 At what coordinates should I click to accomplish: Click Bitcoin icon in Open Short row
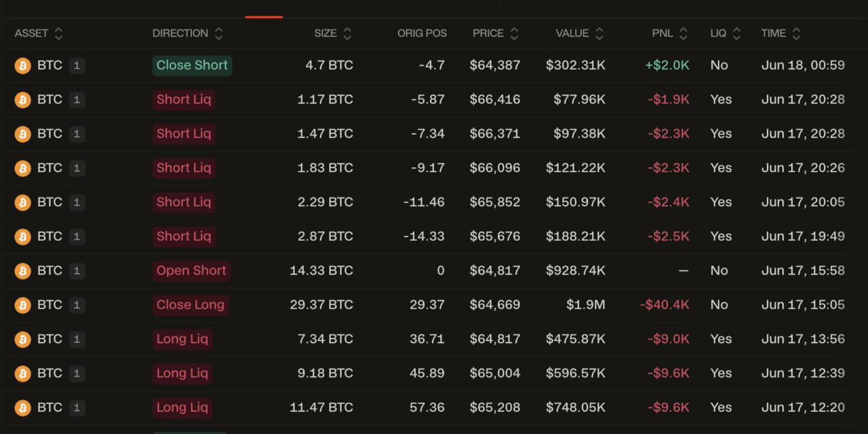(23, 271)
